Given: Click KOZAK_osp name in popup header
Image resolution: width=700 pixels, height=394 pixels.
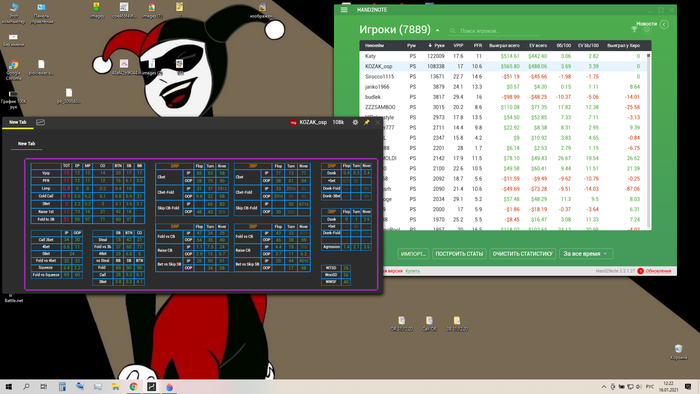Looking at the screenshot, I should click(x=313, y=122).
